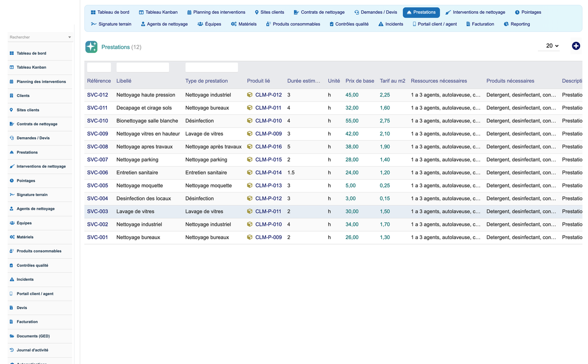
Task: Click the product box icon in SVC-012 row
Action: (249, 95)
